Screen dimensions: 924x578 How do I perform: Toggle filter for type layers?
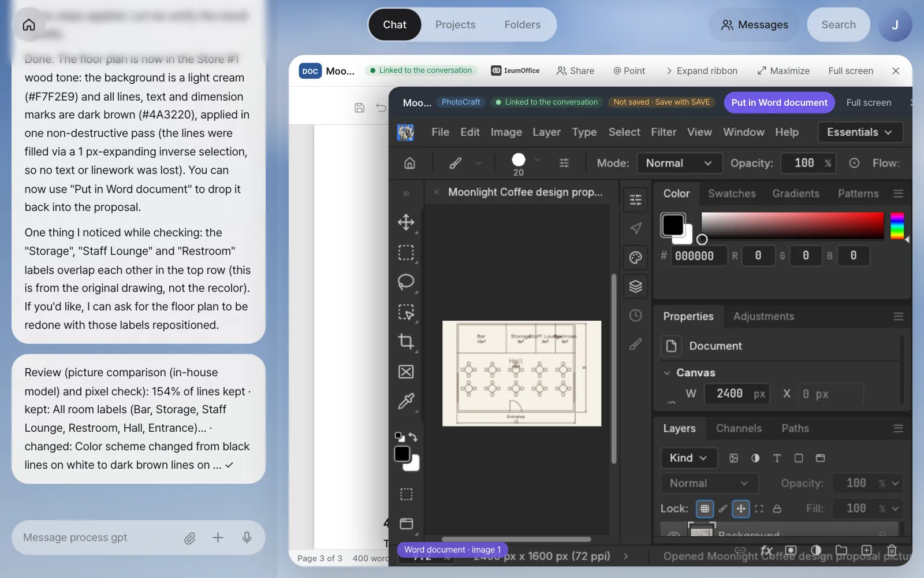tap(777, 458)
